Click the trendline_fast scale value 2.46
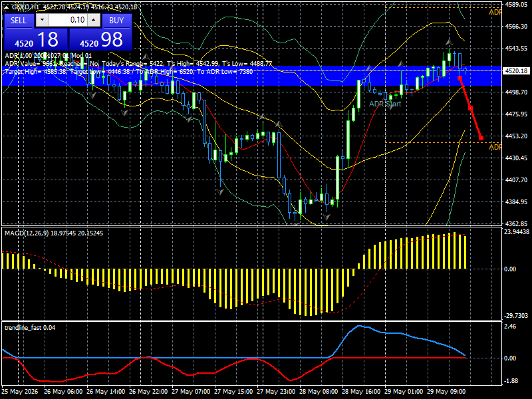Screen dimensions: 532x399 pos(510,327)
